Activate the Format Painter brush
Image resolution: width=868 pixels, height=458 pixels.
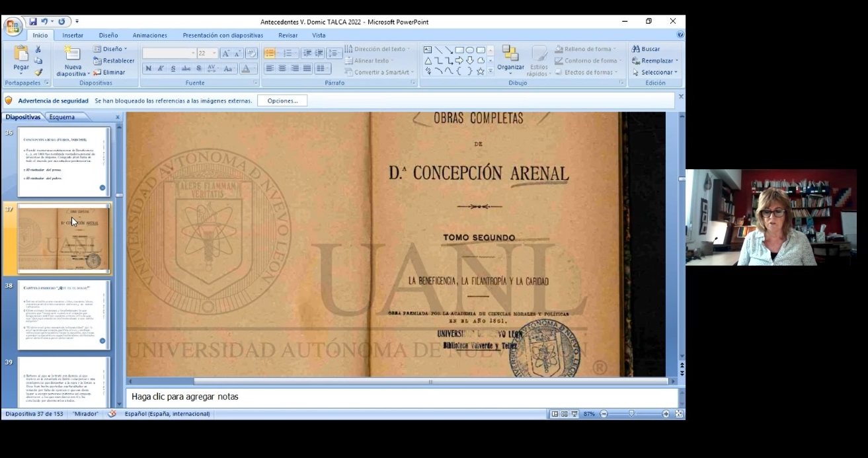pos(38,72)
